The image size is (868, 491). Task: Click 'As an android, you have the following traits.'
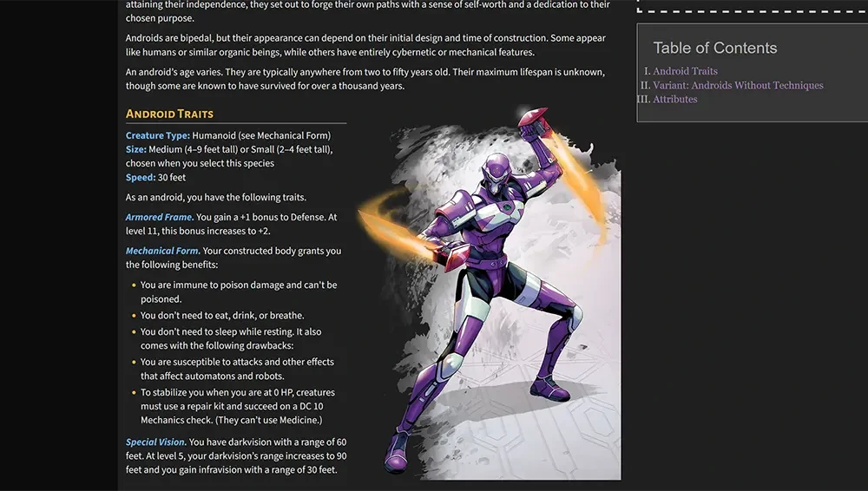pyautogui.click(x=216, y=198)
